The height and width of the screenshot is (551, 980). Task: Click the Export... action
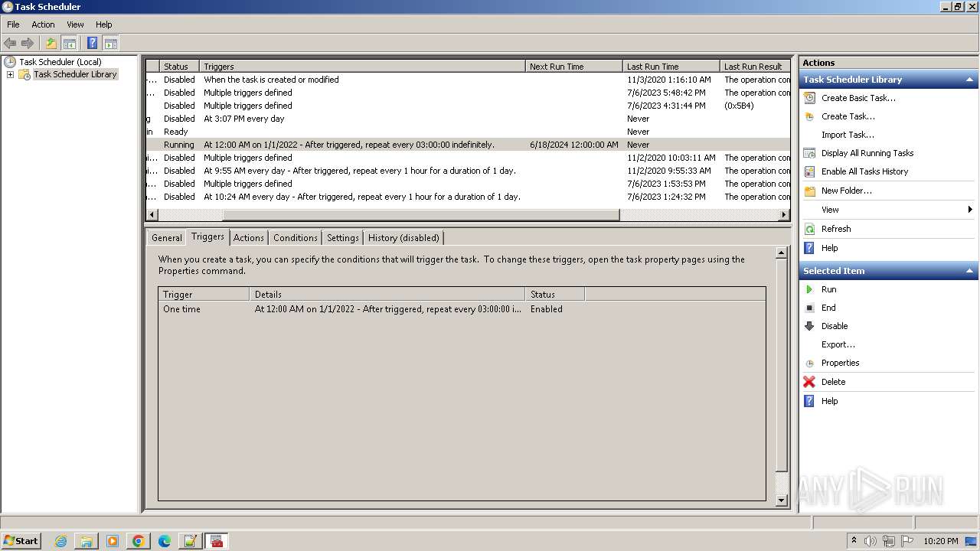[x=838, y=344]
